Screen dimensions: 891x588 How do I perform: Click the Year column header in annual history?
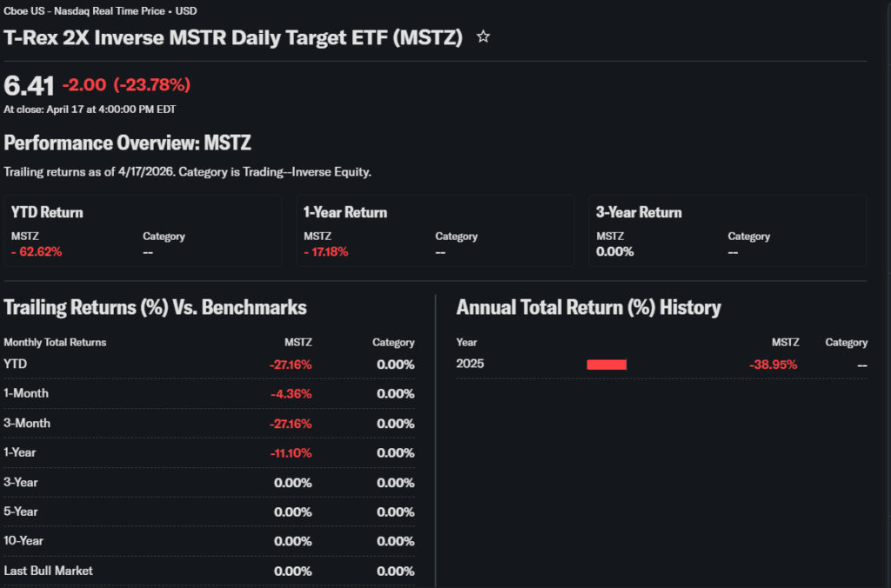pyautogui.click(x=466, y=343)
